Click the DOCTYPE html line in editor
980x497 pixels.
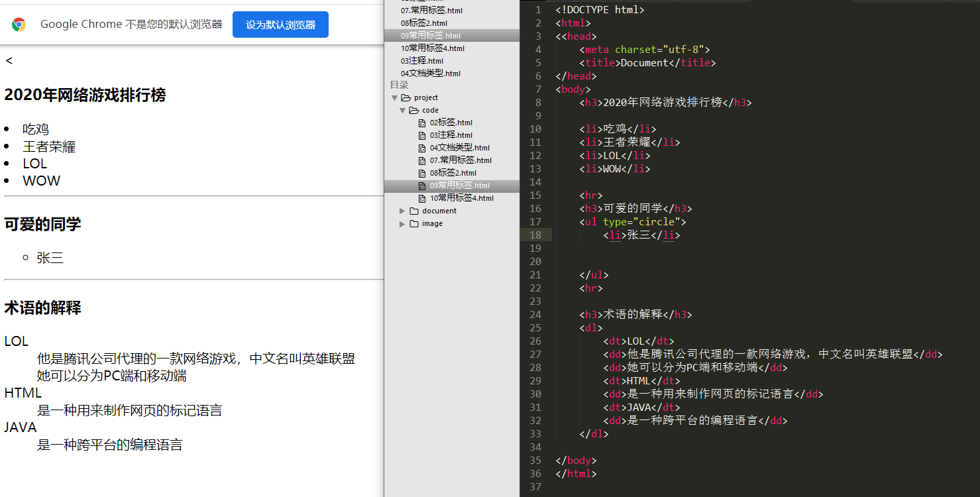coord(600,10)
